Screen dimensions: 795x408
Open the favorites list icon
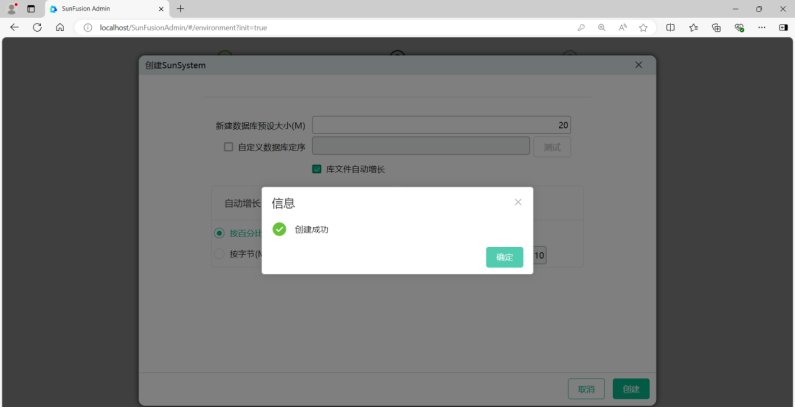pos(694,28)
